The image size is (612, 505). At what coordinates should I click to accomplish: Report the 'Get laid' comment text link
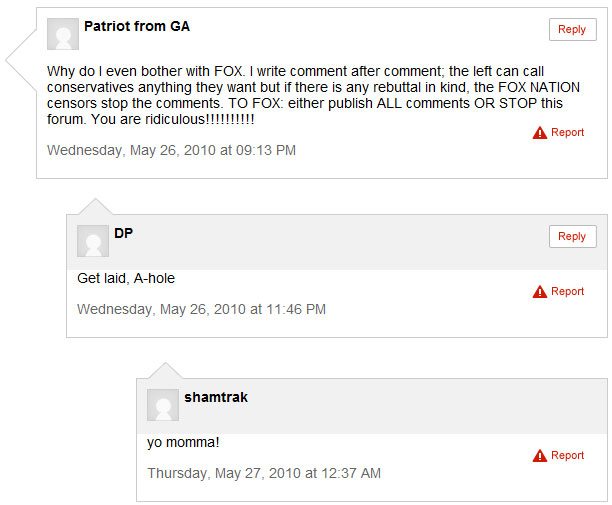point(567,291)
